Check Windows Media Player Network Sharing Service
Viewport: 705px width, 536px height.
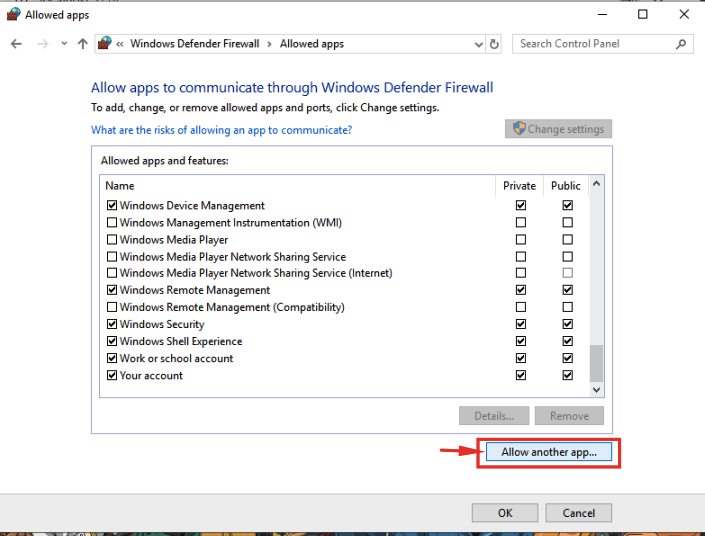tap(112, 257)
